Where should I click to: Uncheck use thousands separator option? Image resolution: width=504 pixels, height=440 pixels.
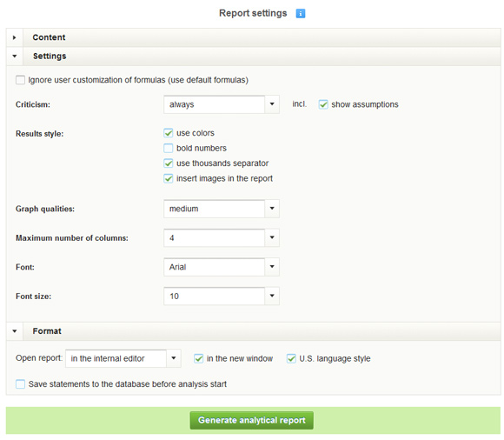click(168, 163)
